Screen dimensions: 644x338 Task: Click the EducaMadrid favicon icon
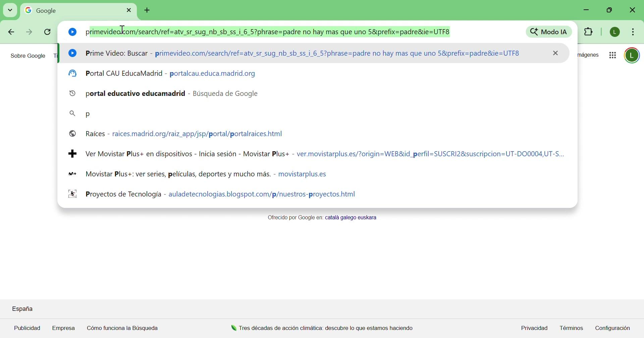point(72,73)
